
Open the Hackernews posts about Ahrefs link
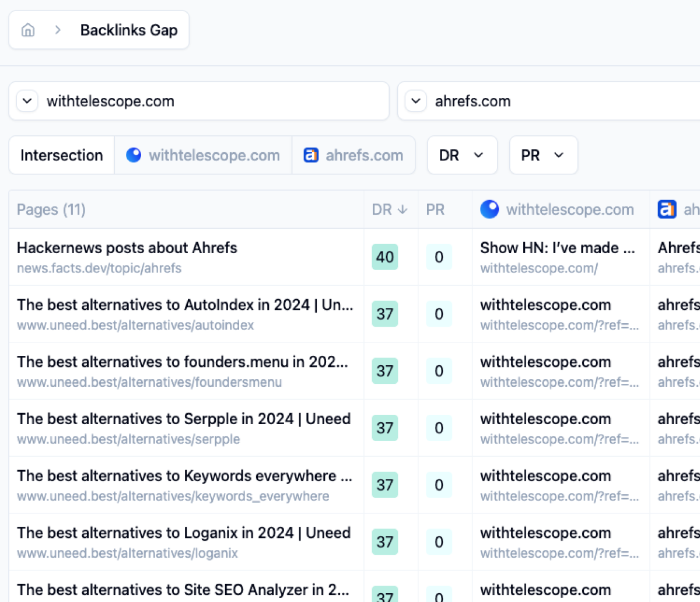[127, 248]
